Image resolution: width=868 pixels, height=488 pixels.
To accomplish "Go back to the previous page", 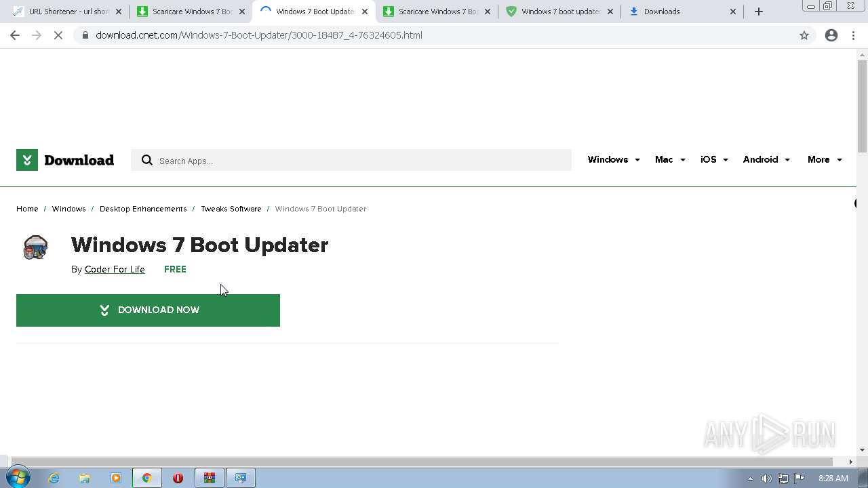I will tap(15, 35).
